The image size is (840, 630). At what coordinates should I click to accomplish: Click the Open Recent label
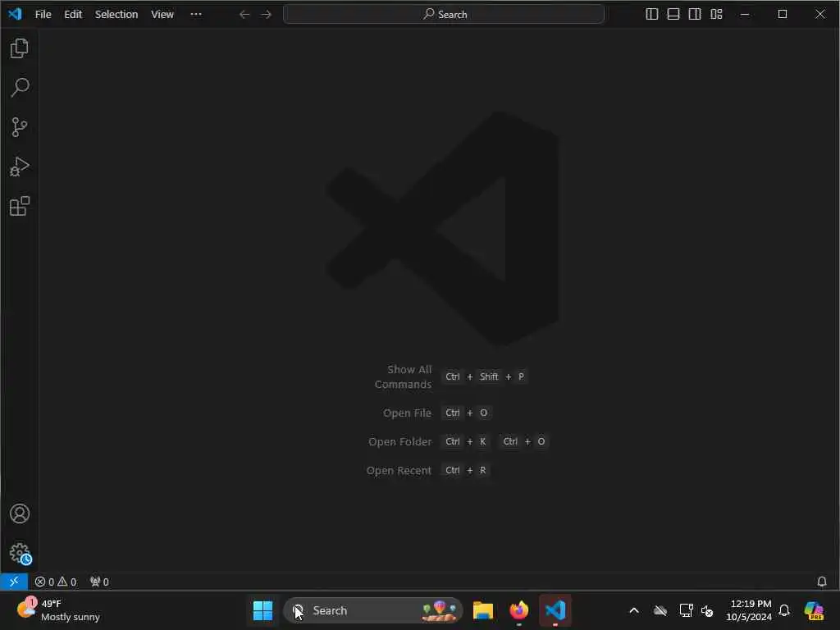click(x=399, y=471)
